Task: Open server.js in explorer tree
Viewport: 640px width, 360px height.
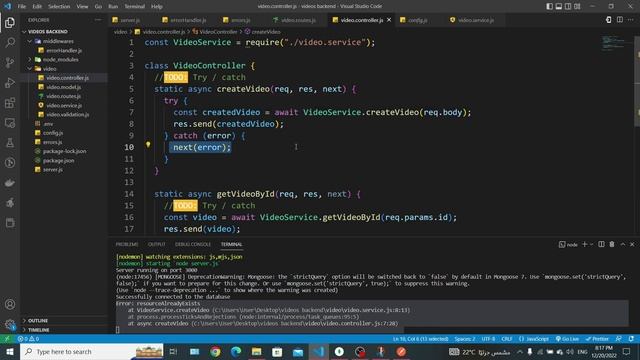Action: [x=53, y=170]
